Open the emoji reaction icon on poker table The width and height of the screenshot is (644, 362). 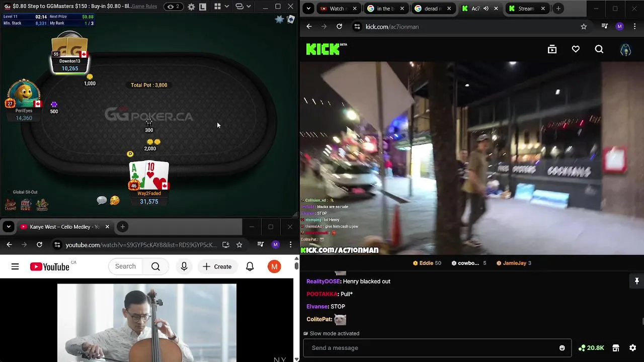coord(115,201)
